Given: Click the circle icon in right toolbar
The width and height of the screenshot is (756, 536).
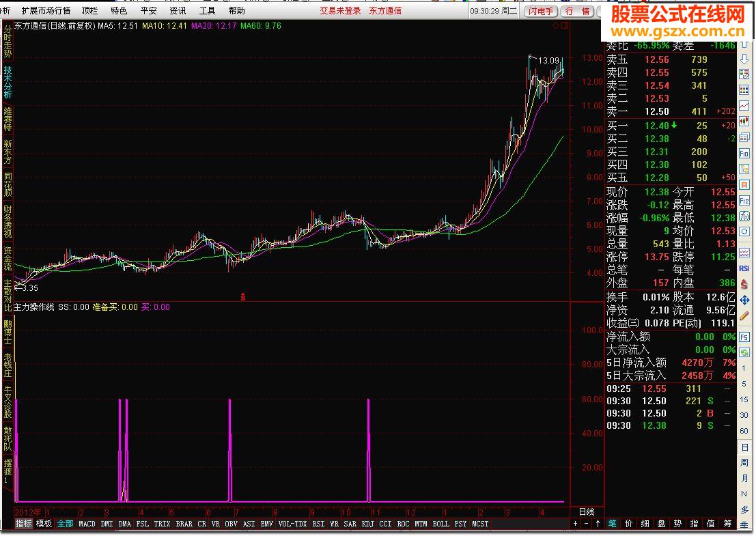Looking at the screenshot, I should (x=744, y=232).
